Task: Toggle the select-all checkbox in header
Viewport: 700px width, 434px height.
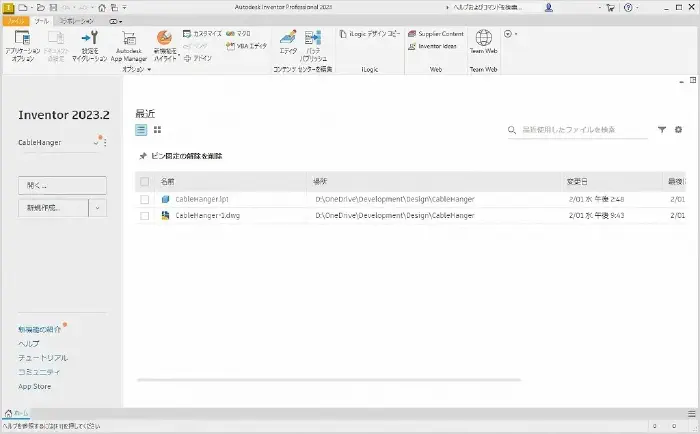Action: (x=145, y=182)
